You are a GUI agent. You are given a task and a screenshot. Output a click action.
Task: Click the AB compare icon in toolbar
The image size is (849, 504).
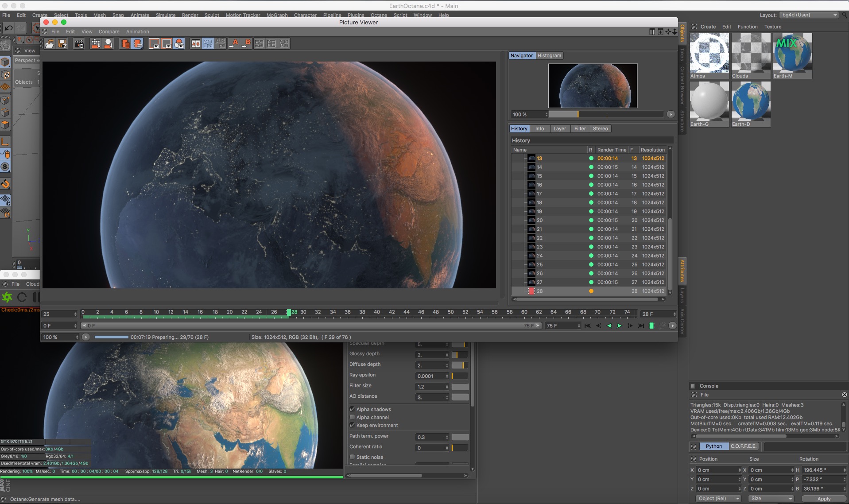click(x=195, y=43)
